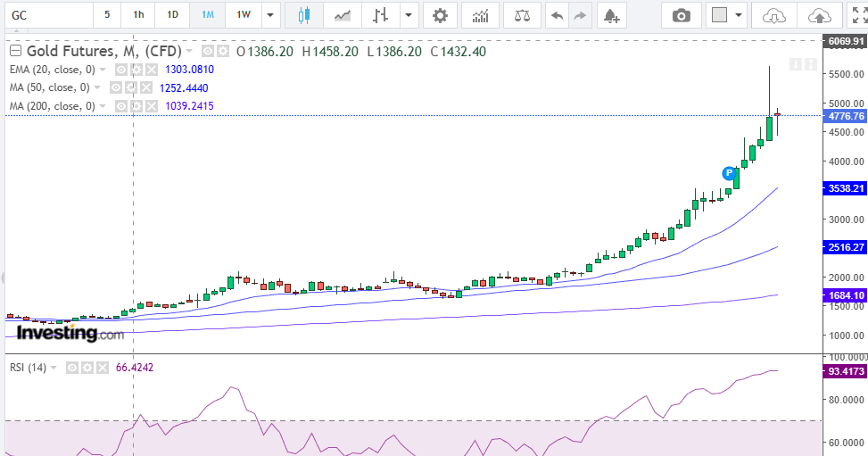The image size is (868, 456).
Task: Toggle visibility of MA 50 indicator
Action: [115, 87]
